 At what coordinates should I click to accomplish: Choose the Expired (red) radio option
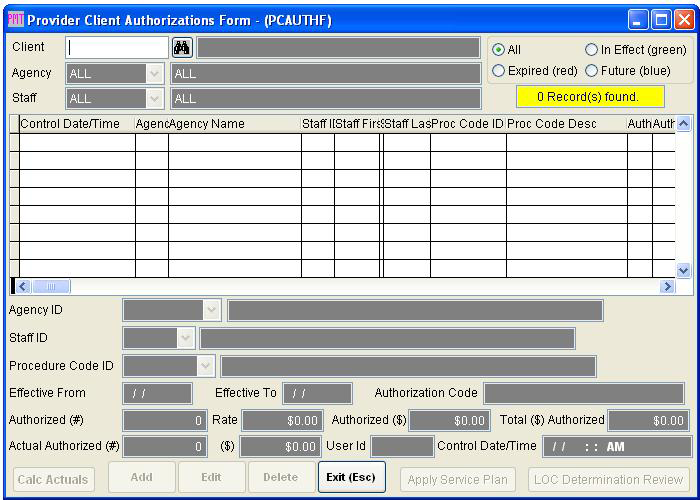(498, 70)
